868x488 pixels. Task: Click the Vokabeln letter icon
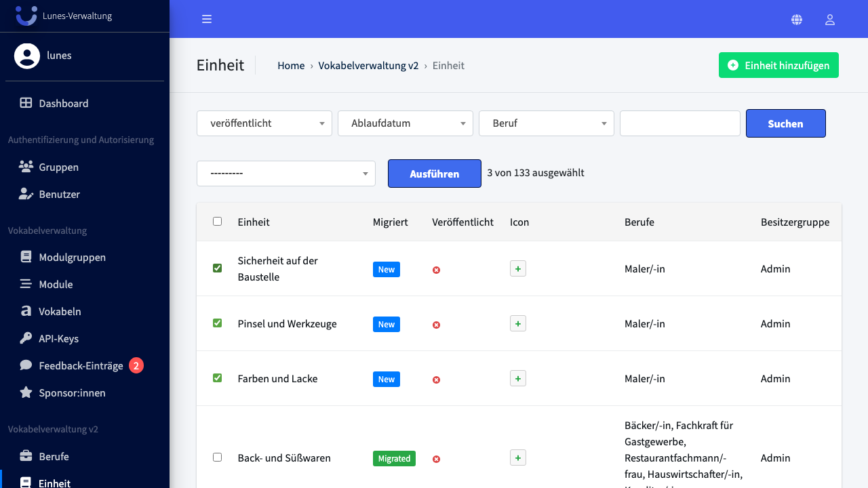click(x=26, y=311)
